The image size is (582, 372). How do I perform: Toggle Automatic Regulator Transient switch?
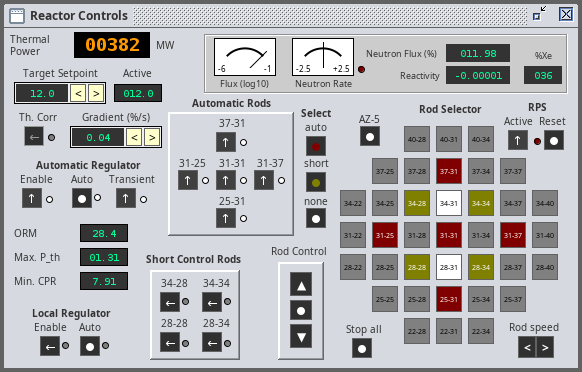126,198
